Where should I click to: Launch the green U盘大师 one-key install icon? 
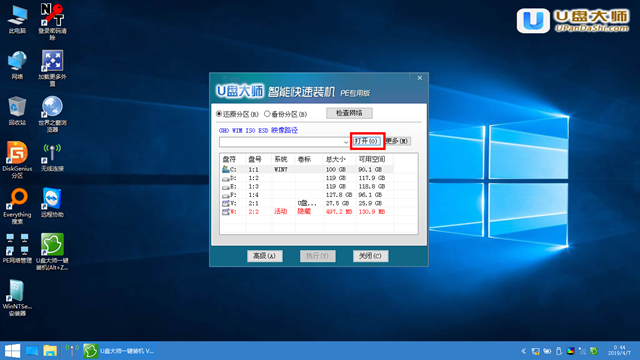[x=52, y=252]
